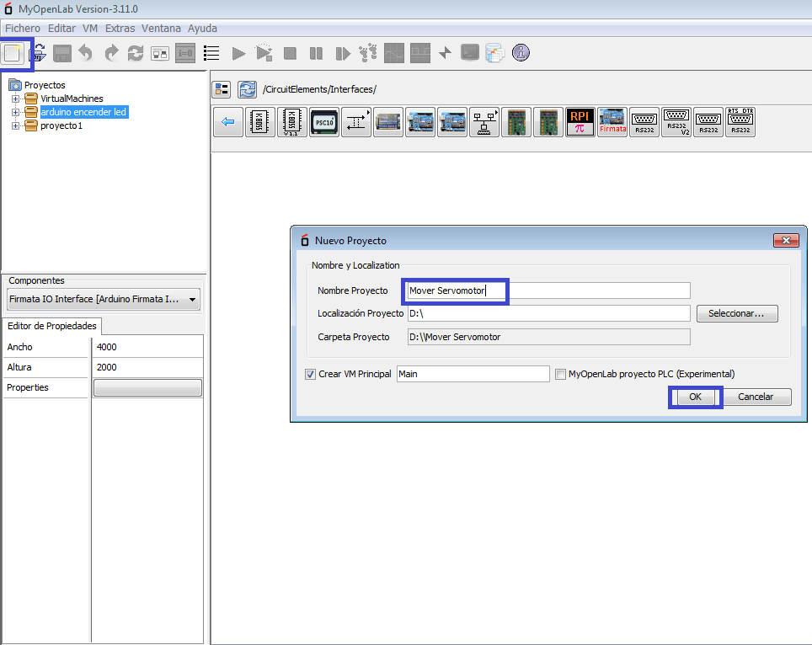
Task: Click the Altura value 2000
Action: (148, 367)
